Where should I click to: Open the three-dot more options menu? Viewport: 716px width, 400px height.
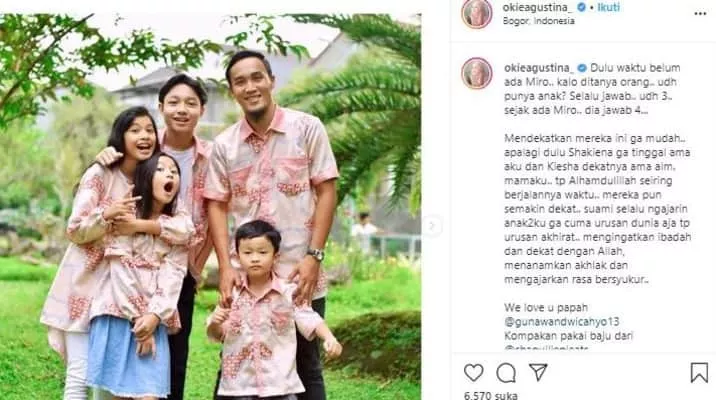(x=700, y=14)
